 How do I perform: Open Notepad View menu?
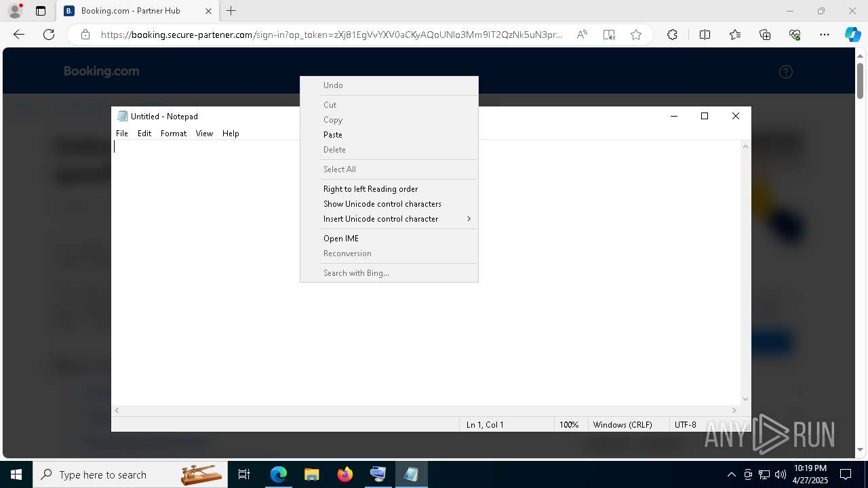coord(204,134)
